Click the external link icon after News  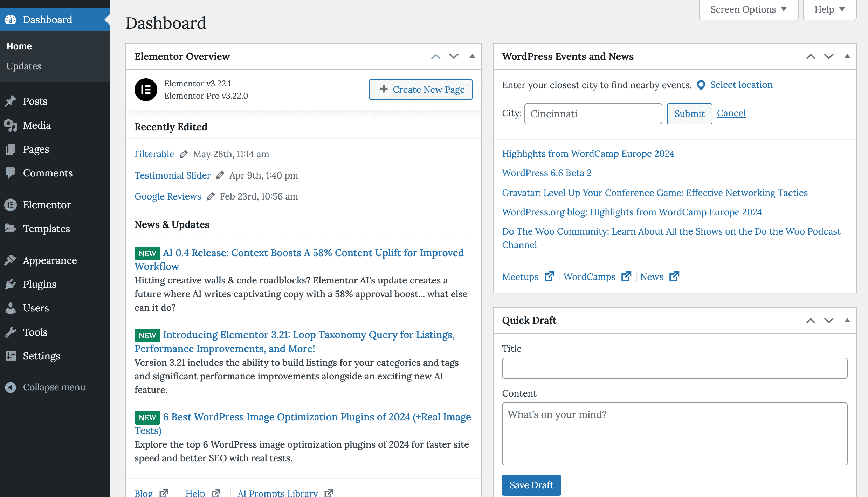[x=674, y=276]
